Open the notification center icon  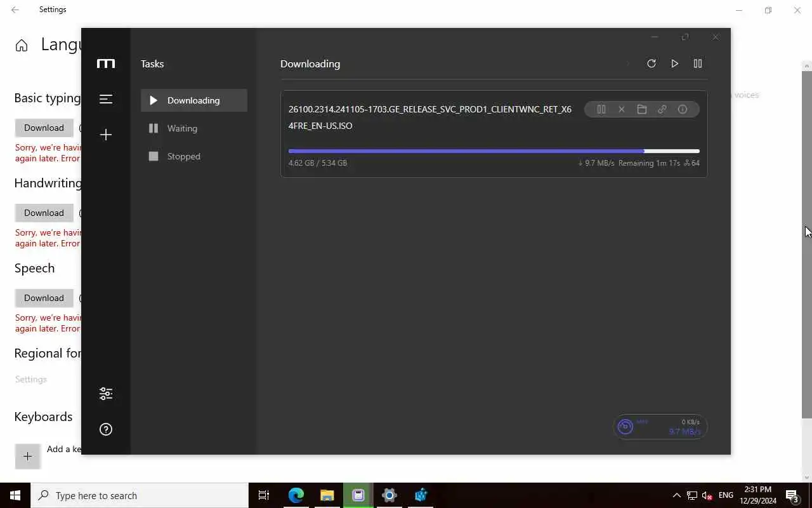pyautogui.click(x=792, y=495)
